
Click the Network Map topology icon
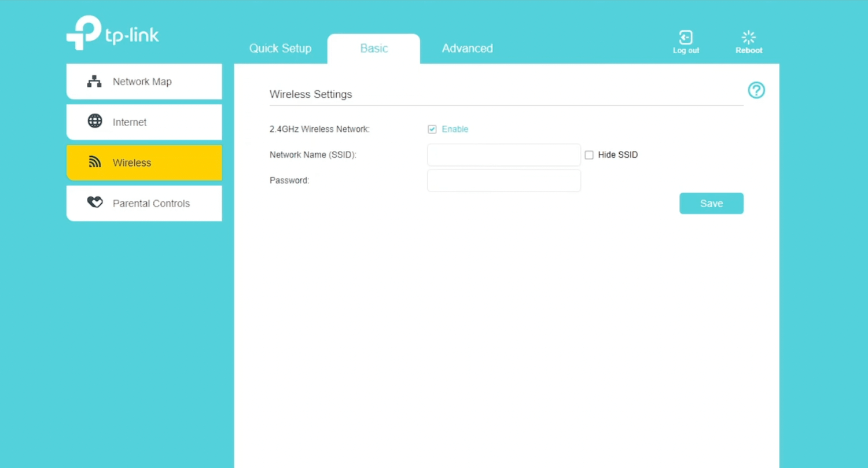tap(94, 82)
